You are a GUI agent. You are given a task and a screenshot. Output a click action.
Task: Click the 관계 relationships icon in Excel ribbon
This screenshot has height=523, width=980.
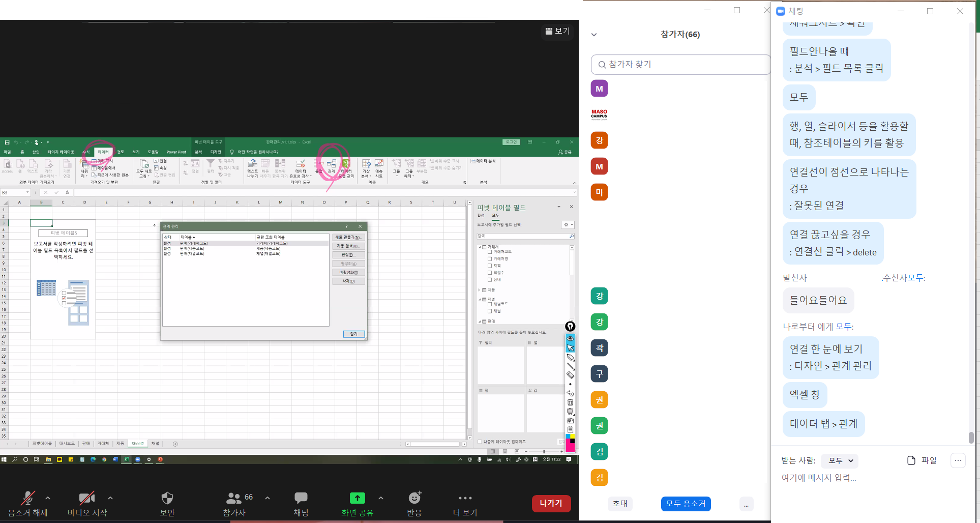pyautogui.click(x=332, y=165)
